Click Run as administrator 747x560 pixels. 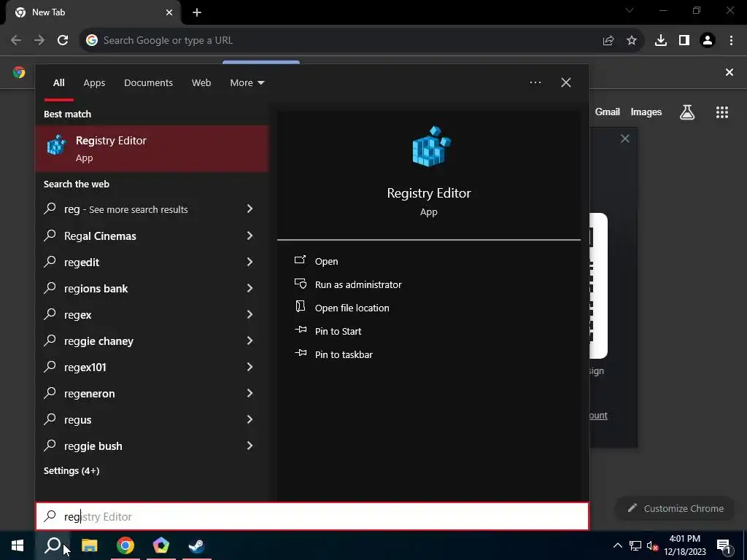pos(357,285)
